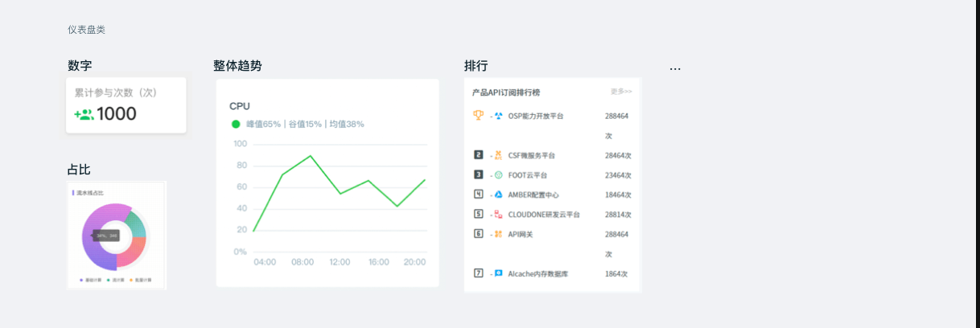The image size is (980, 328).
Task: Click rank 7 number badge
Action: (x=479, y=273)
